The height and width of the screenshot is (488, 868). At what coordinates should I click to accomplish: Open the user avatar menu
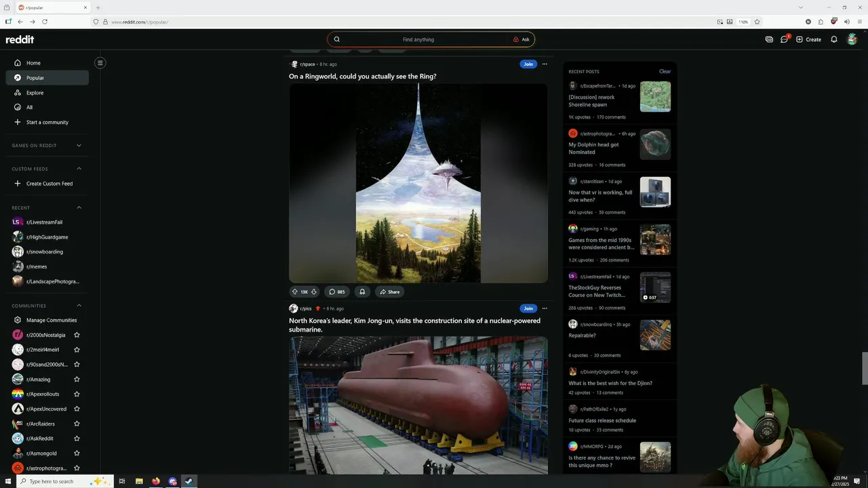(x=852, y=39)
